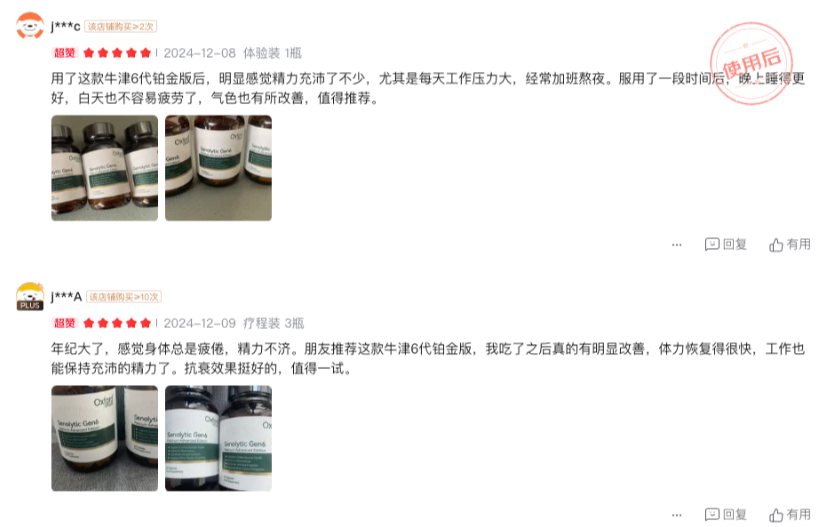Click j***c's orange avatar icon

(x=30, y=25)
